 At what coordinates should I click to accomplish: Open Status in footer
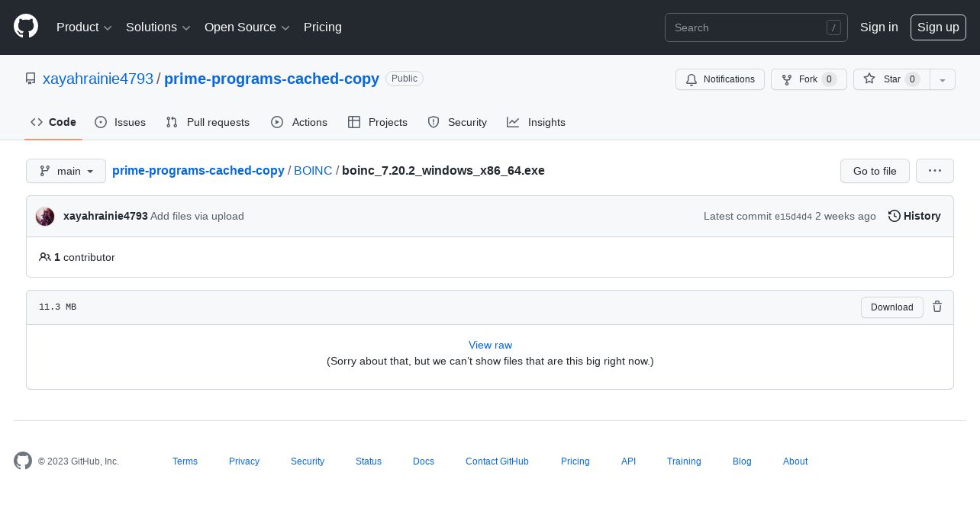pos(369,461)
